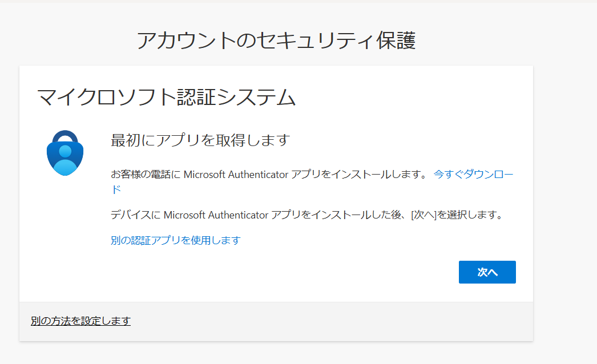Click the person silhouette inside the Authenticator icon
597x364 pixels.
click(65, 160)
